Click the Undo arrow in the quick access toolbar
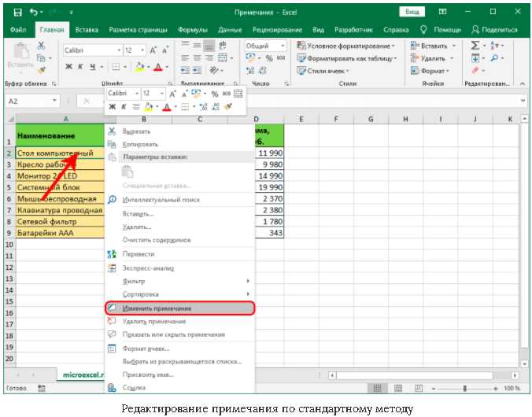The width and height of the screenshot is (532, 417). pos(33,13)
